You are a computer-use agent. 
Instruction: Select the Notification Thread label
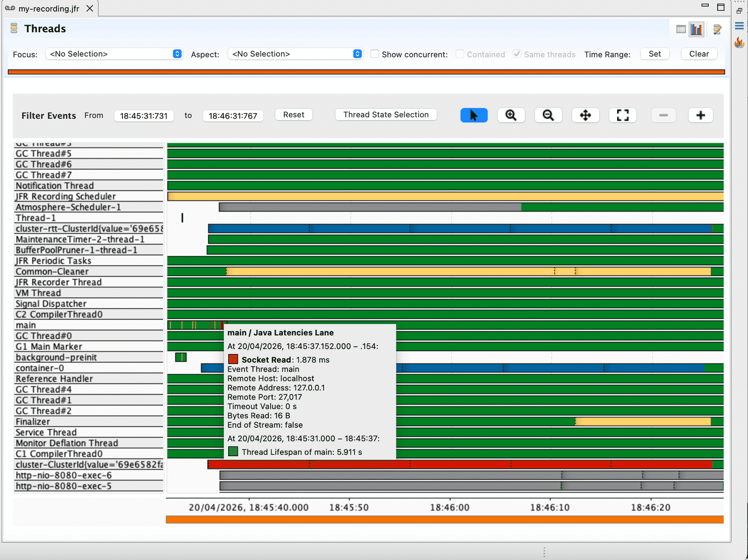pos(88,186)
